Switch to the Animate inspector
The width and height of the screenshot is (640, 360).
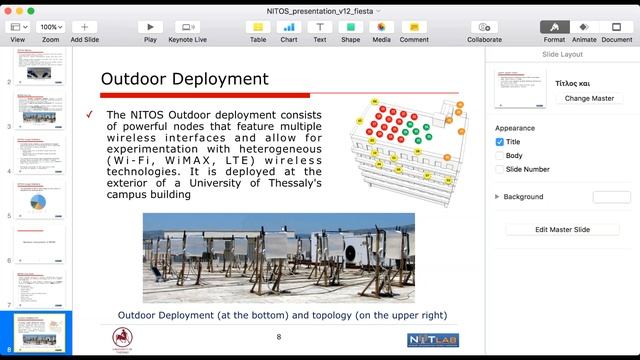(584, 27)
